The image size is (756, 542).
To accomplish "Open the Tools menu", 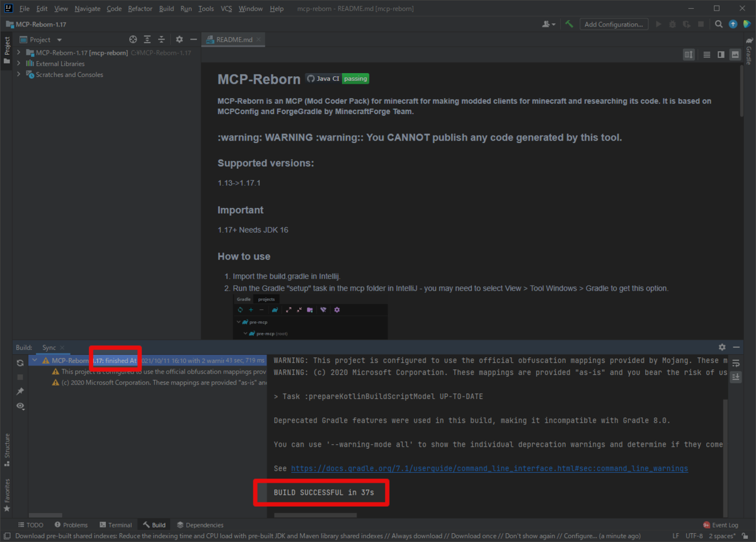I will tap(206, 9).
